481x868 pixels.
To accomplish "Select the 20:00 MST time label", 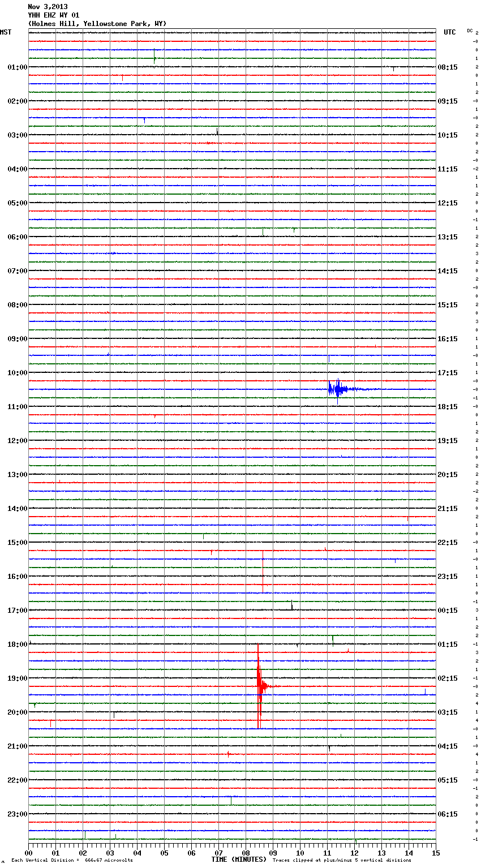I will coord(18,712).
